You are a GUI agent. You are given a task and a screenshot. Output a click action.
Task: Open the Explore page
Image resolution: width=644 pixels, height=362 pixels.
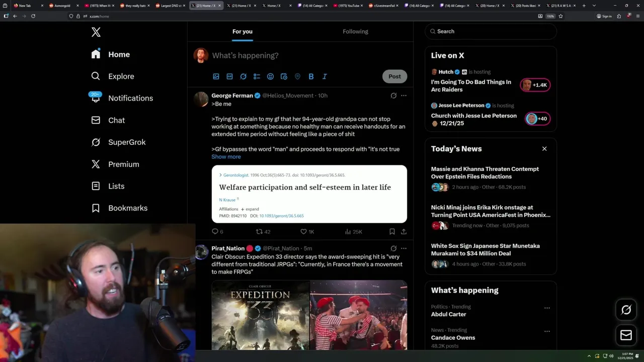[x=113, y=76]
